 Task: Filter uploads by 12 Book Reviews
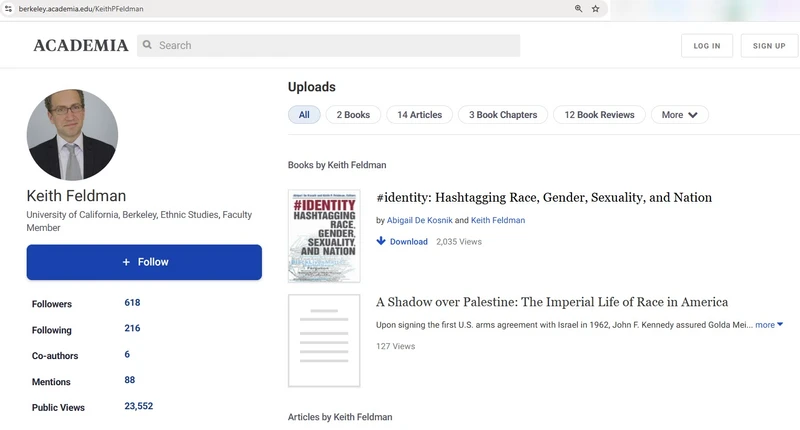(x=599, y=115)
